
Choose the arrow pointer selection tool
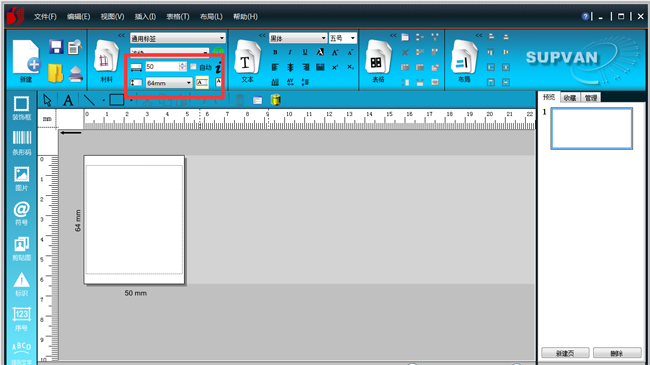(47, 100)
